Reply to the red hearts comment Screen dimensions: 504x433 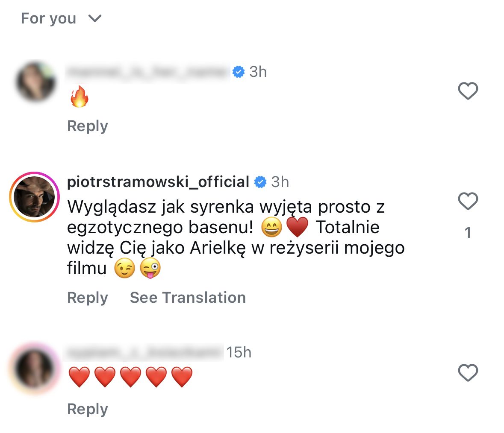(x=87, y=408)
